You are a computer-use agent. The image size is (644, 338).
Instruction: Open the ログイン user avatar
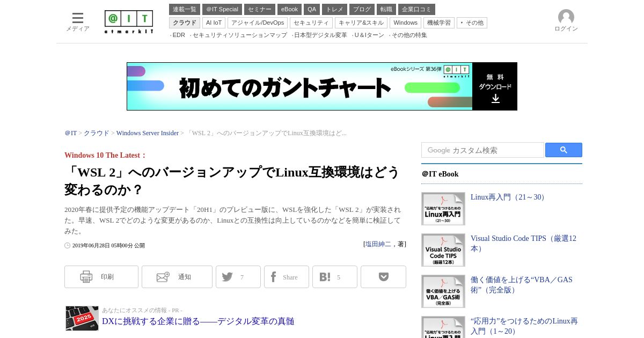[x=566, y=21]
